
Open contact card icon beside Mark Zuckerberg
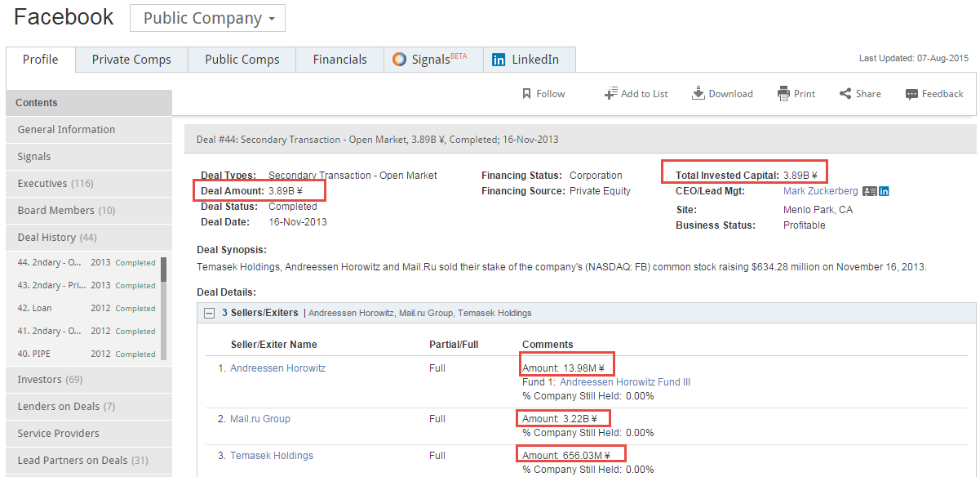point(869,191)
